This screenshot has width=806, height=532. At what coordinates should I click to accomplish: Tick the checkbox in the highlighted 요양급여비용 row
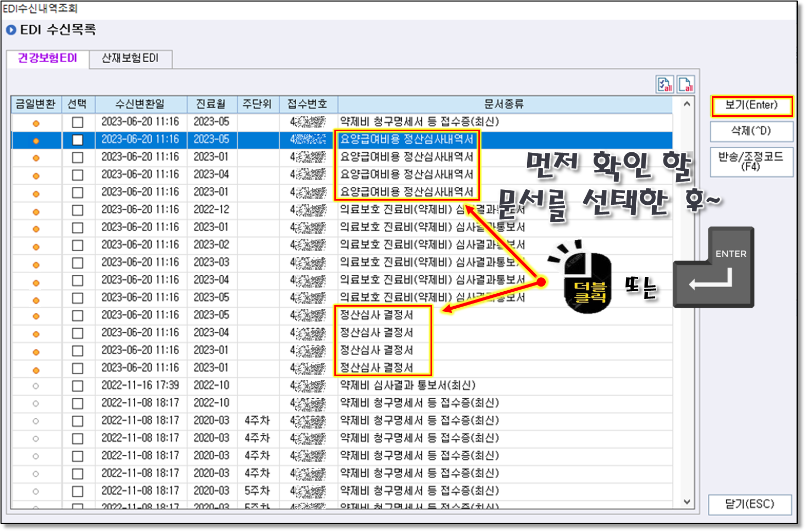tap(78, 140)
